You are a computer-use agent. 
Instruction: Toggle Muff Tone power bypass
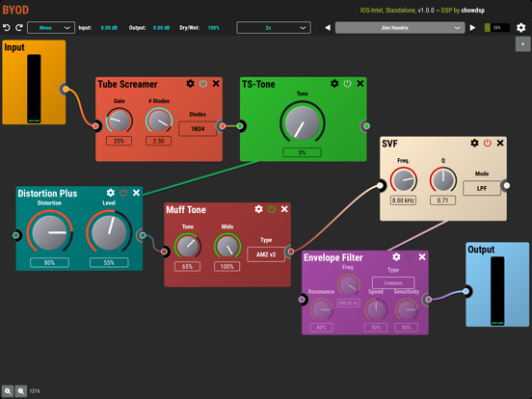[272, 209]
